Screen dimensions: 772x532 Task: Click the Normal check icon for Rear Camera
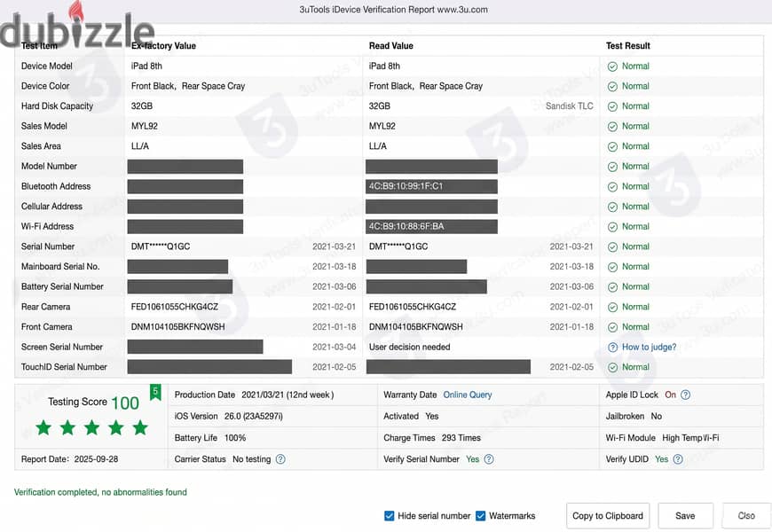click(x=612, y=308)
